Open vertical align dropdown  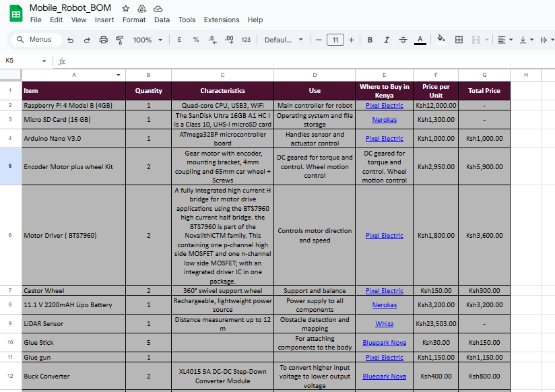[x=526, y=40]
